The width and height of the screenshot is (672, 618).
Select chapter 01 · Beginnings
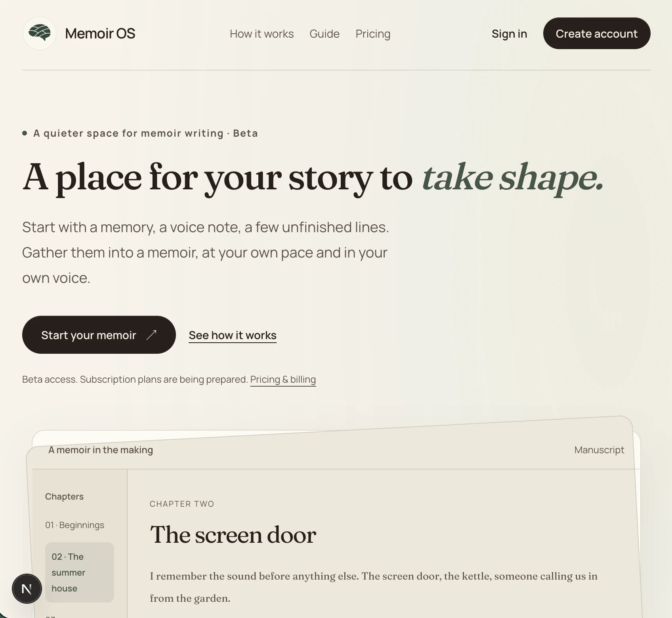pos(74,525)
